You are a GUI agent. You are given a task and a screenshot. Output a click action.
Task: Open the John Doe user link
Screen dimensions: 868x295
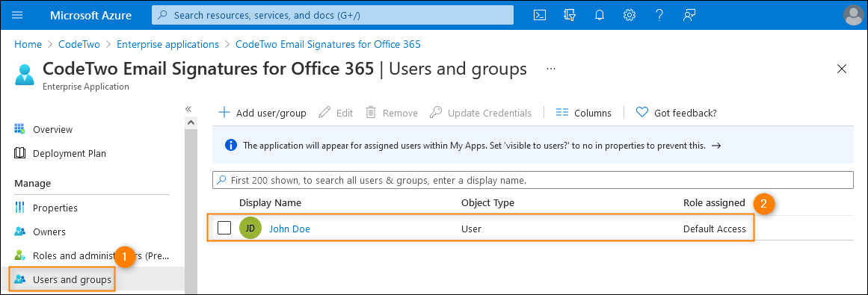click(x=289, y=229)
